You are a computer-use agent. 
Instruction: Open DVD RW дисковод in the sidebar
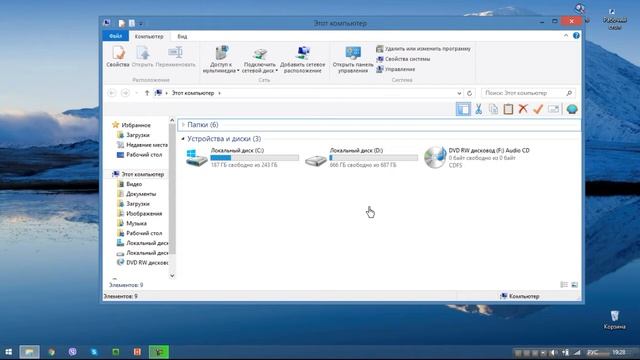coord(142,262)
